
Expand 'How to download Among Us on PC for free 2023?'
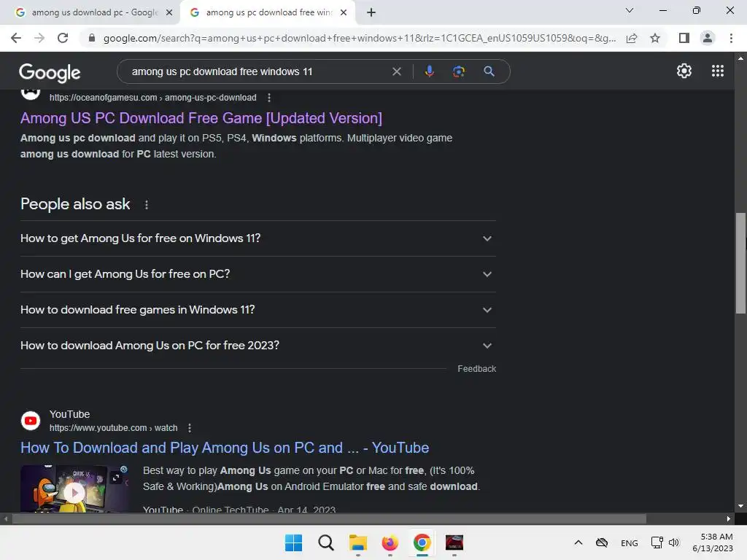258,345
